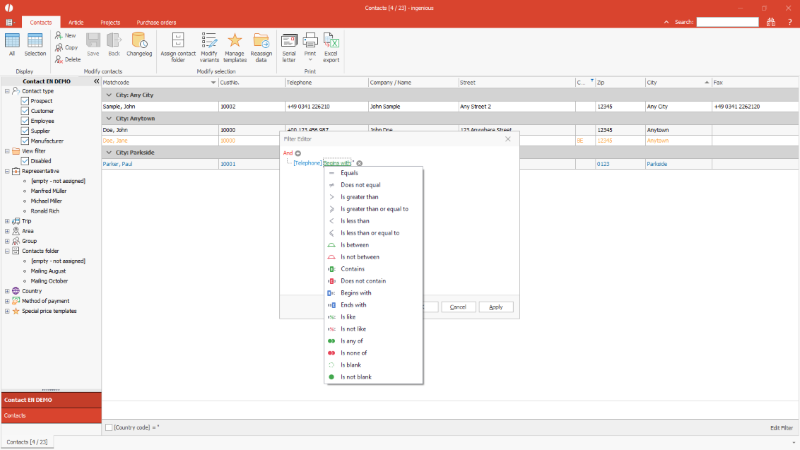
Task: Collapse the City: Anytown group row
Action: point(108,118)
